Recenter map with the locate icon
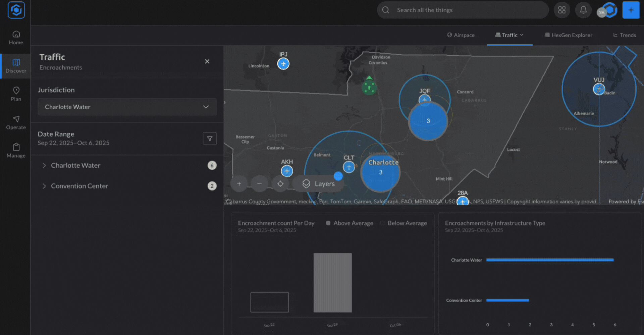644x335 pixels. (280, 184)
